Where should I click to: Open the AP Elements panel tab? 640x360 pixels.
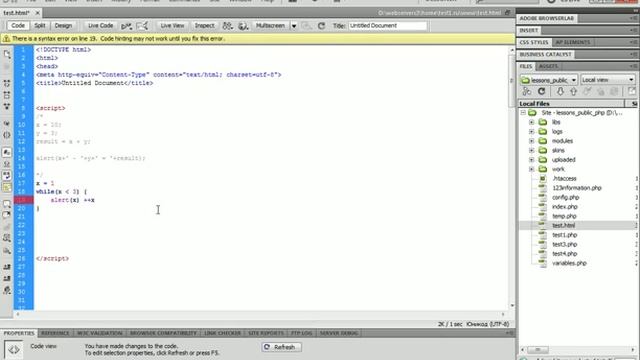[x=573, y=42]
